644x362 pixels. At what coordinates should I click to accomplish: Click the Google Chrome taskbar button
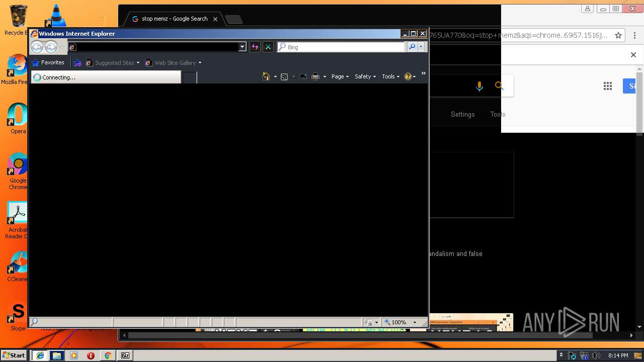pos(108,355)
